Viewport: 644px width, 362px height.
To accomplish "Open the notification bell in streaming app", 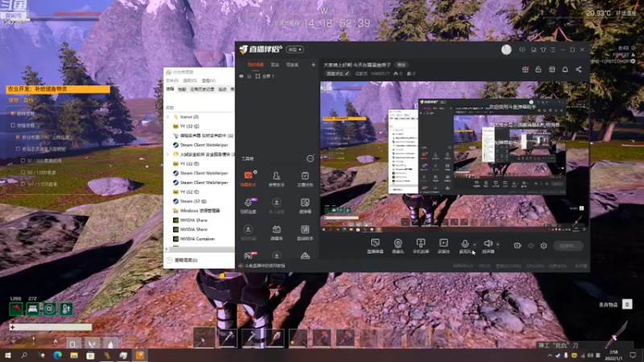I will [x=565, y=69].
